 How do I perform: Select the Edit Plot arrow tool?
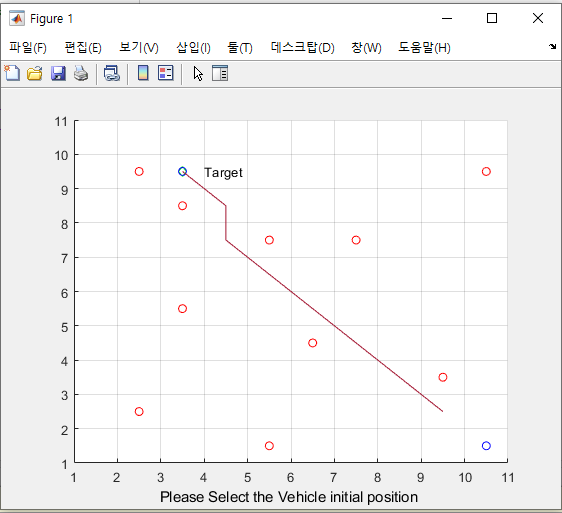tap(198, 73)
